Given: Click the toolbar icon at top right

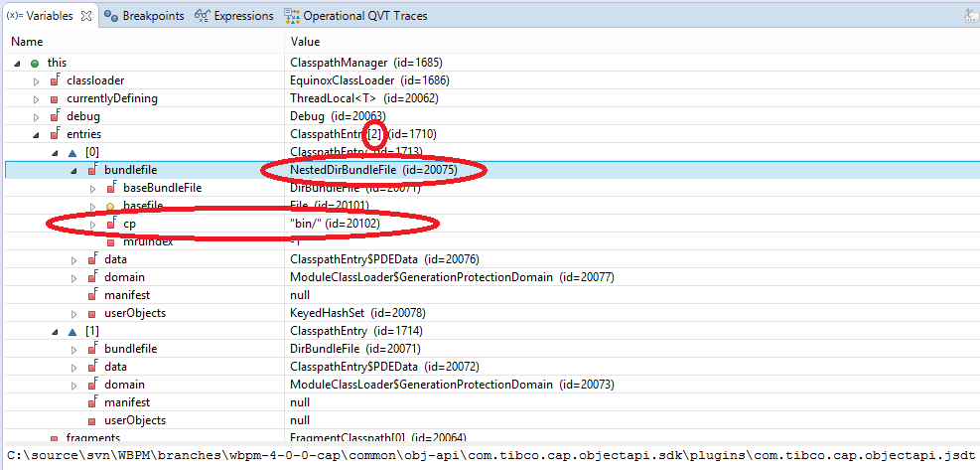Looking at the screenshot, I should click(x=967, y=16).
